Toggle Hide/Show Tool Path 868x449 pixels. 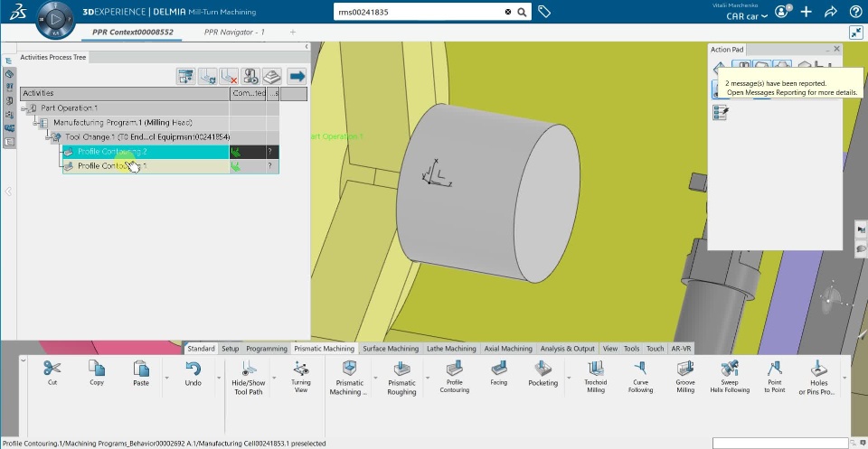pos(249,379)
